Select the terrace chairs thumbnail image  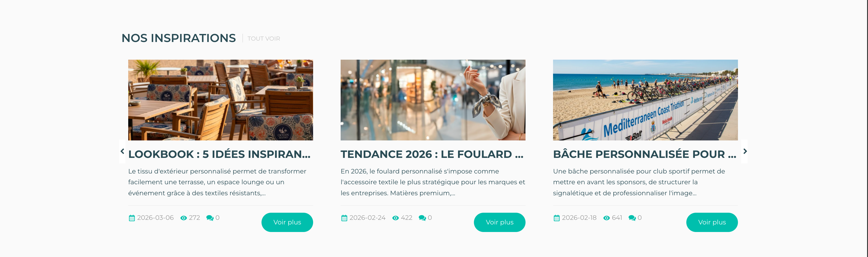pos(220,100)
